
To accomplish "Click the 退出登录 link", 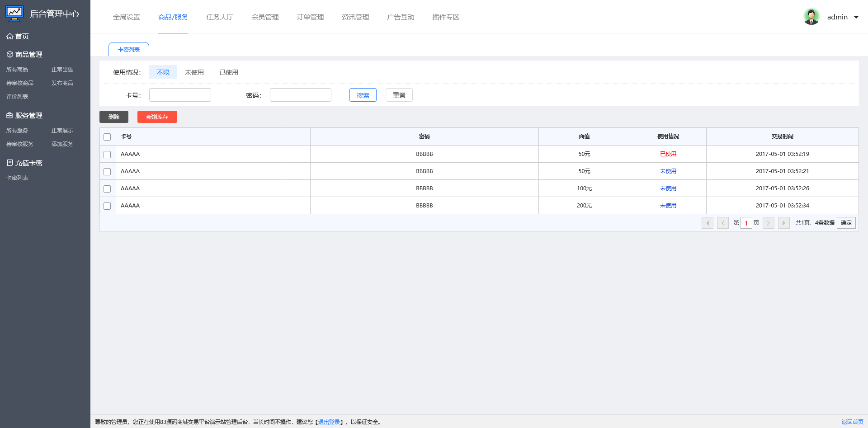I will tap(329, 422).
